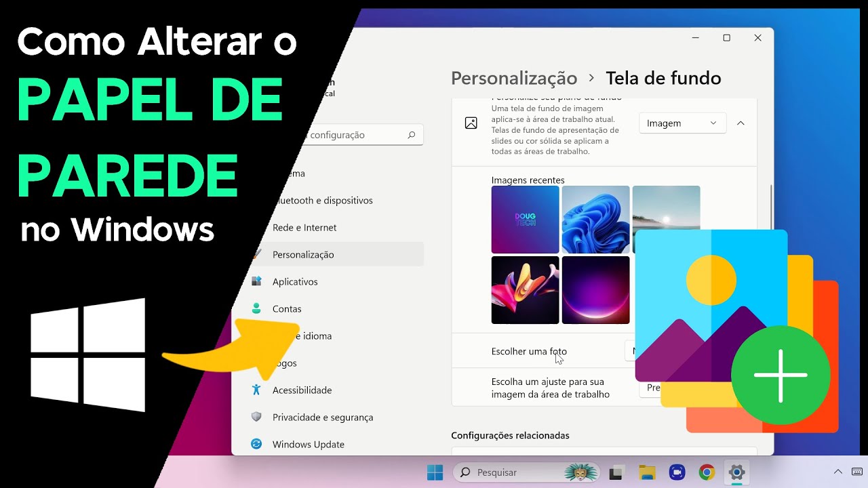Launch Google Chrome from the taskbar
The height and width of the screenshot is (488, 868).
coord(707,472)
